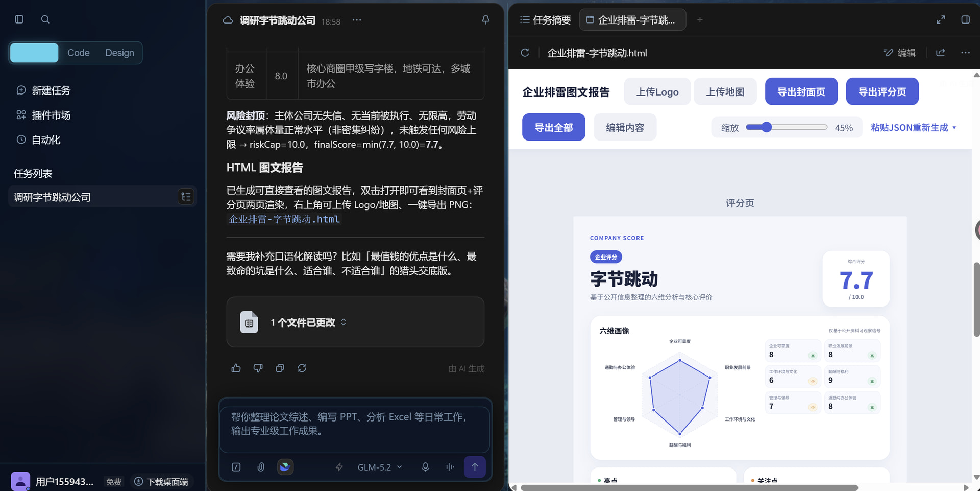Click the 管理与领导 score card showing 7
980x491 pixels.
(793, 402)
